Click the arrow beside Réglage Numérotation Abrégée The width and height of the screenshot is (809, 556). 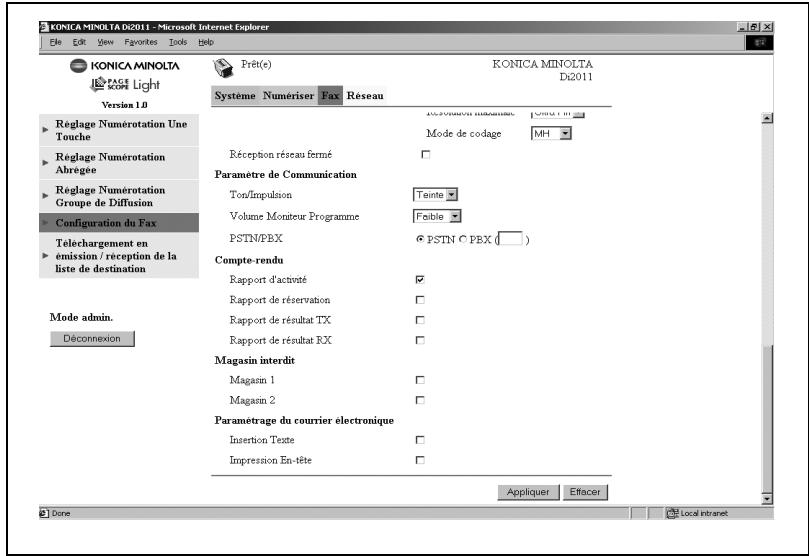[45, 163]
